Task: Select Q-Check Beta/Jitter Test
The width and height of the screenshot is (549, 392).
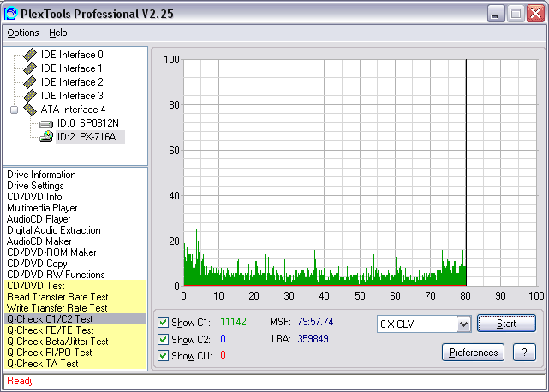Action: tap(75, 342)
